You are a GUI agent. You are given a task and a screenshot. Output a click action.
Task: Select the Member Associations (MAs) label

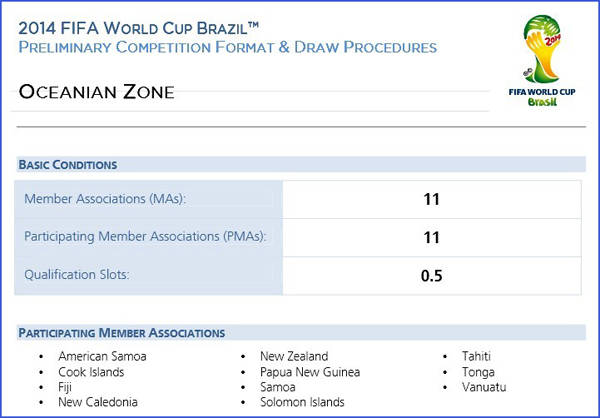tap(105, 199)
